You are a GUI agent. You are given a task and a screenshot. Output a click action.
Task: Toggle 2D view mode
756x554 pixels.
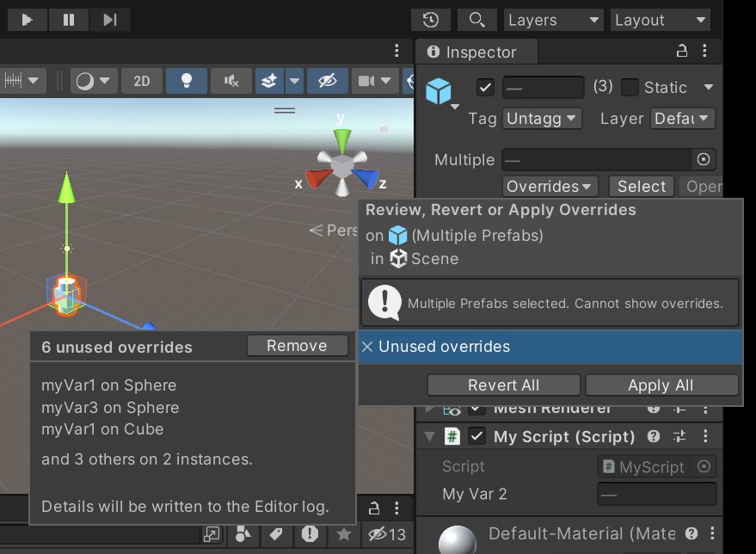[x=142, y=81]
